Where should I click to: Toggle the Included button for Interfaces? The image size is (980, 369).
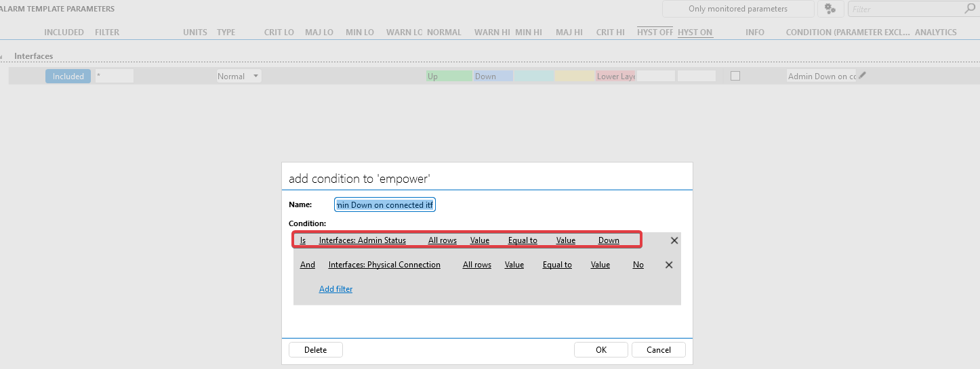(x=68, y=77)
